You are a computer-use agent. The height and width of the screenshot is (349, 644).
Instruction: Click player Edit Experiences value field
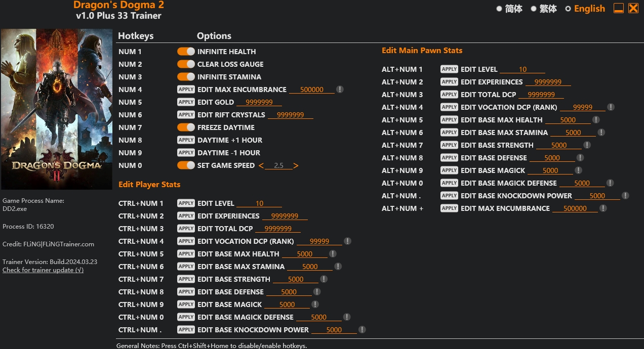pyautogui.click(x=285, y=216)
